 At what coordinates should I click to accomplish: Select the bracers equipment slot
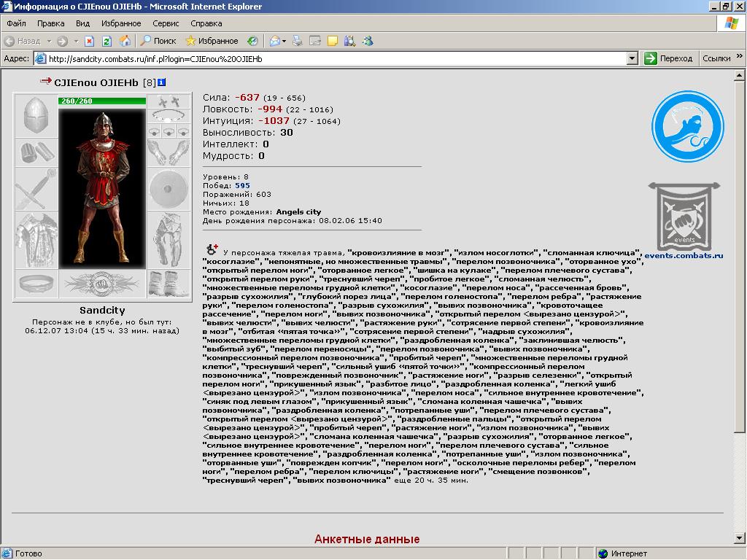pos(36,152)
